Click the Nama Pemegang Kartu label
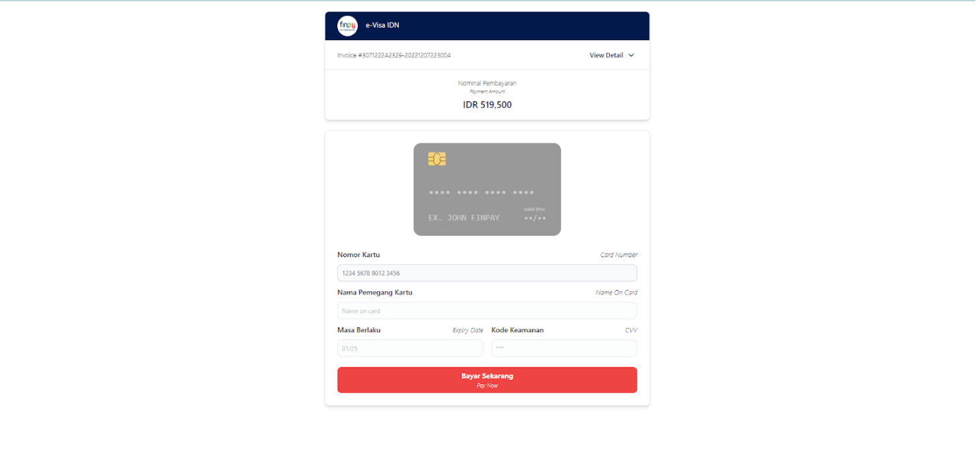 [375, 293]
